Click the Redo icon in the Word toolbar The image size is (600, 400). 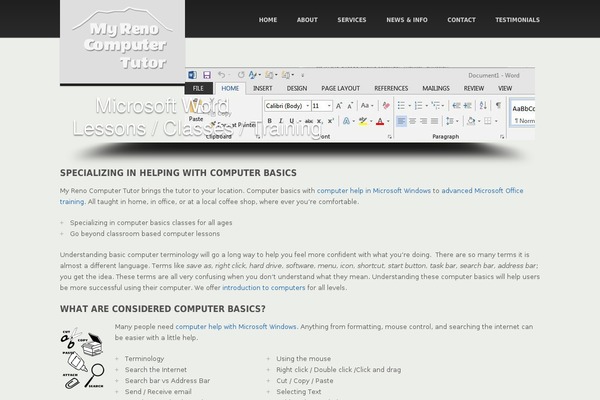tap(241, 75)
